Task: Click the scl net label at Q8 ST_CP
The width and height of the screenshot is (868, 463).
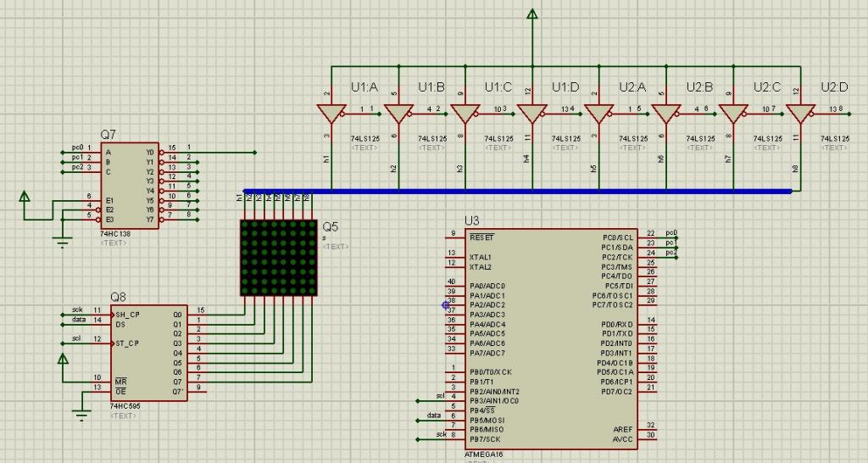Action: point(76,338)
